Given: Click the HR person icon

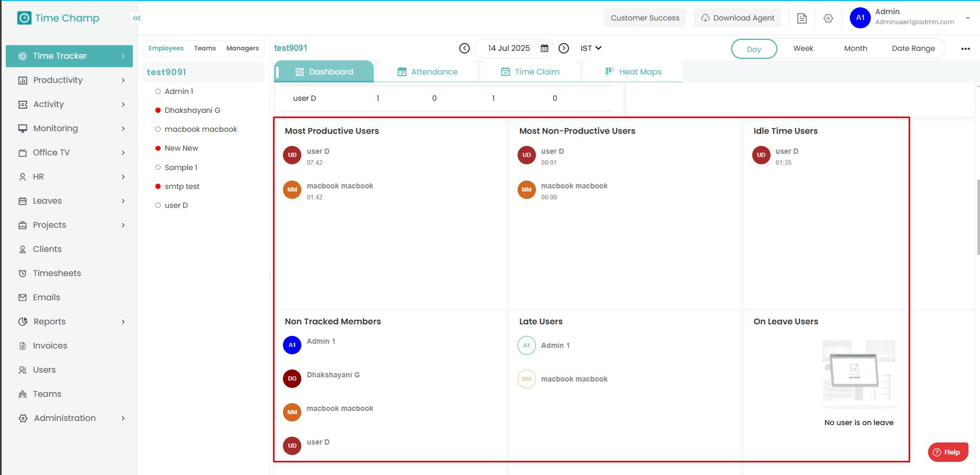Looking at the screenshot, I should coord(23,177).
